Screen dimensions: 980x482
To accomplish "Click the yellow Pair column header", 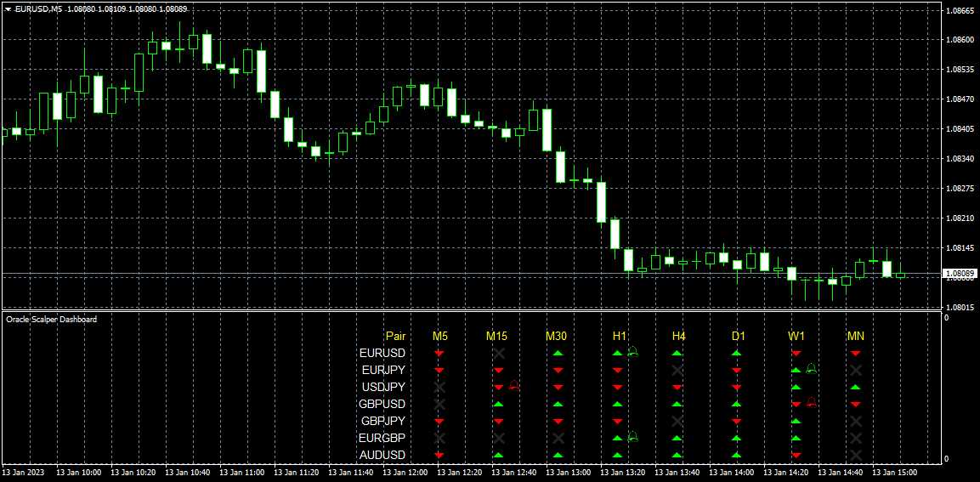I will pos(395,337).
